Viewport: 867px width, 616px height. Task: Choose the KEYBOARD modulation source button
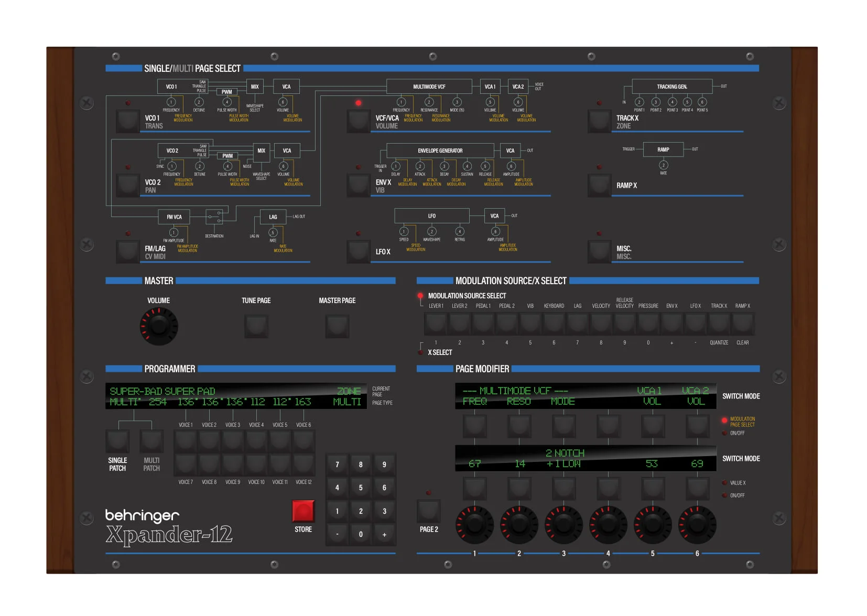554,323
